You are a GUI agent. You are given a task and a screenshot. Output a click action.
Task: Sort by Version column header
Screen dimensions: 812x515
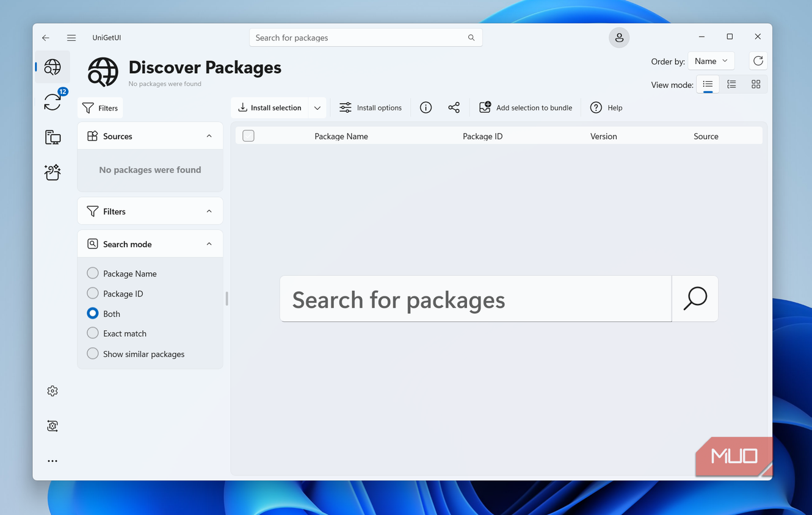pyautogui.click(x=604, y=136)
